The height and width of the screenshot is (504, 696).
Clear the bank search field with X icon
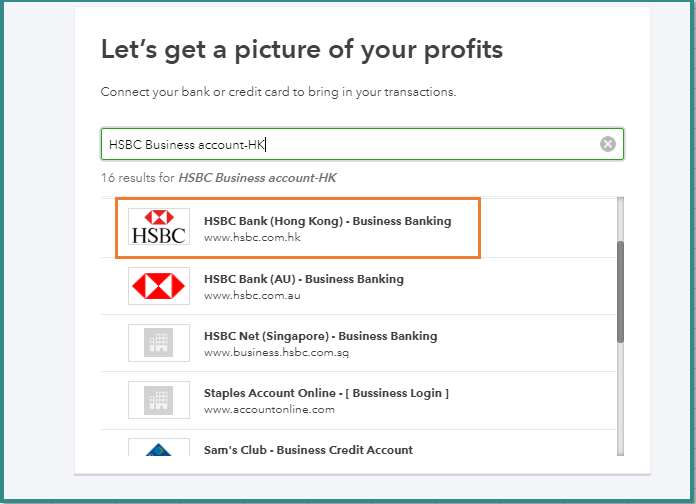point(608,144)
